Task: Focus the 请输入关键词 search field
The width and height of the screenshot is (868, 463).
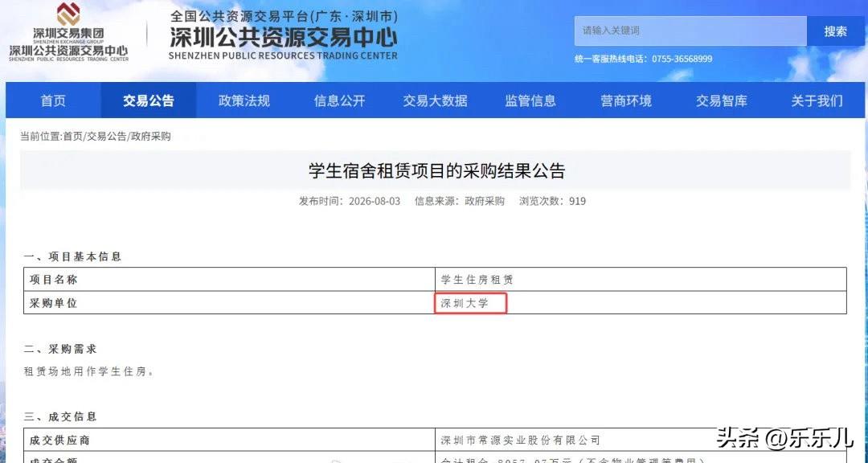Action: click(x=690, y=31)
